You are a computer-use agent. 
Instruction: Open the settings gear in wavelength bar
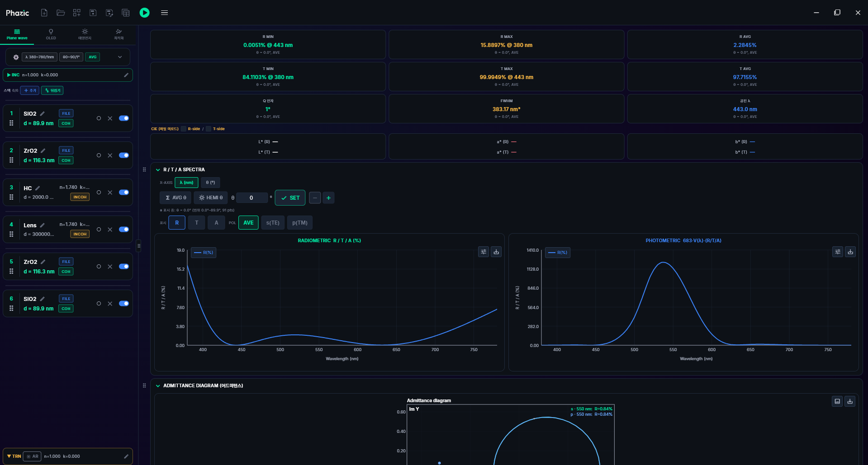pos(16,57)
